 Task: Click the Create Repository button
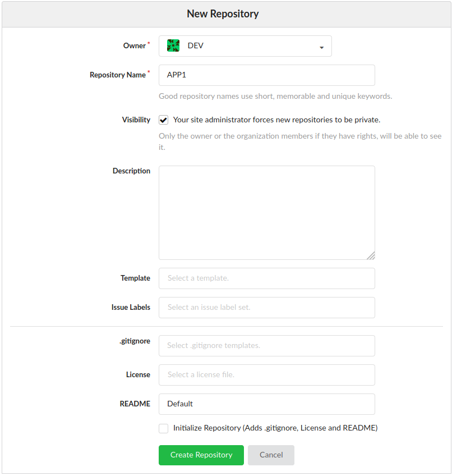point(201,455)
